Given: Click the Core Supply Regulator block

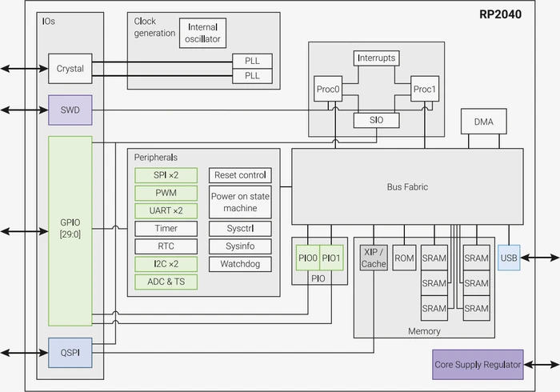Looking at the screenshot, I should pyautogui.click(x=478, y=365).
